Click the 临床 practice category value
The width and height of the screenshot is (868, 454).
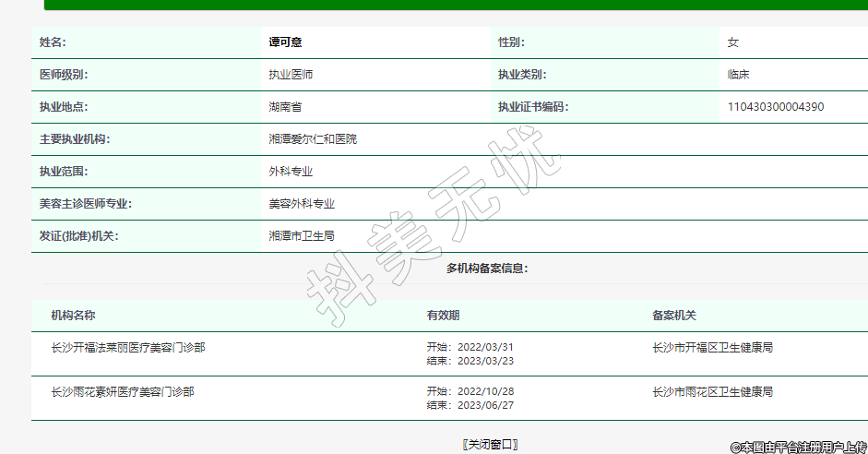tap(738, 75)
